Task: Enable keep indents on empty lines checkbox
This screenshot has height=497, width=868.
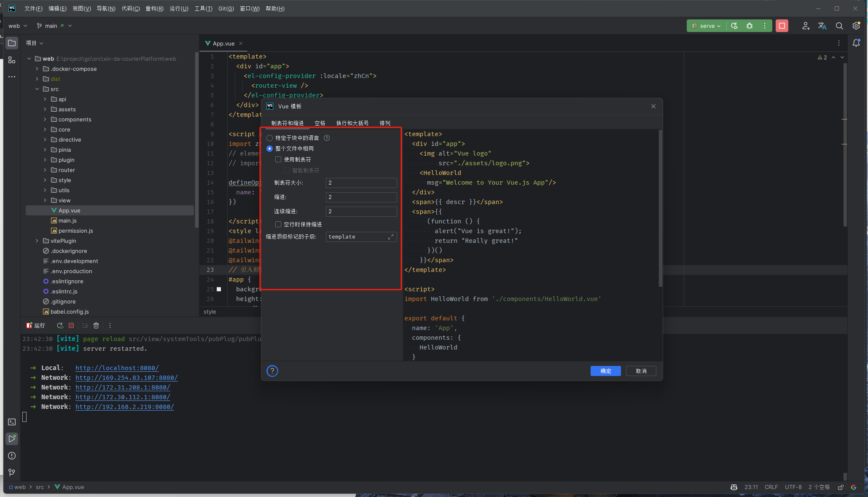Action: 278,224
